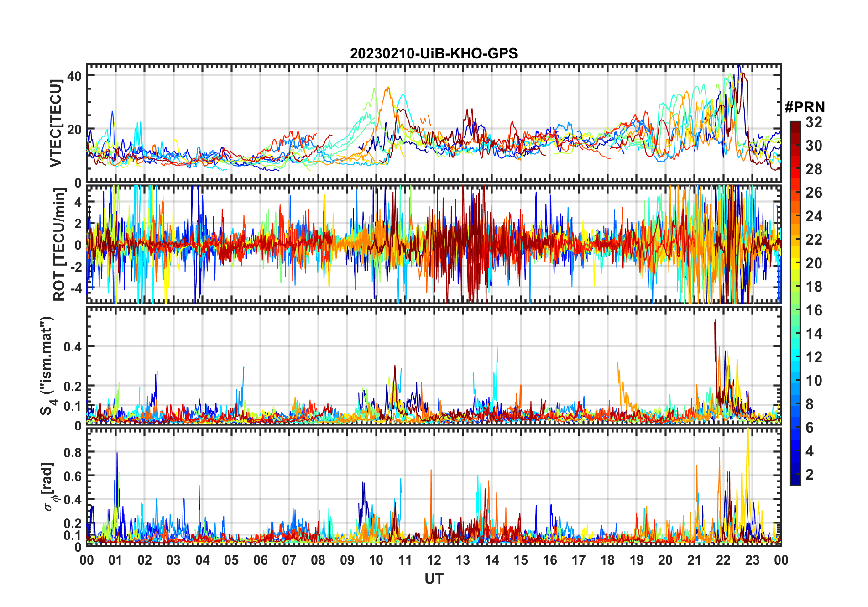
Task: Click the x-axis hour tick 17
Action: [579, 560]
